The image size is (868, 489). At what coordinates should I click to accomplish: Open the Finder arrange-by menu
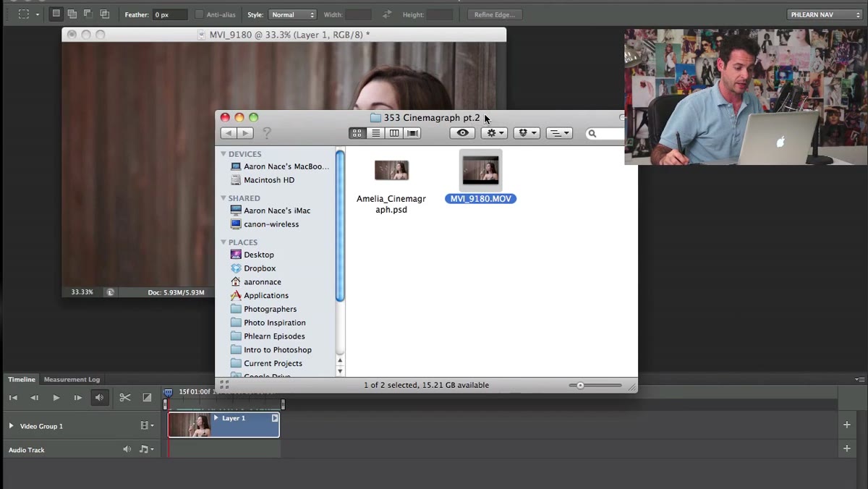[x=559, y=133]
